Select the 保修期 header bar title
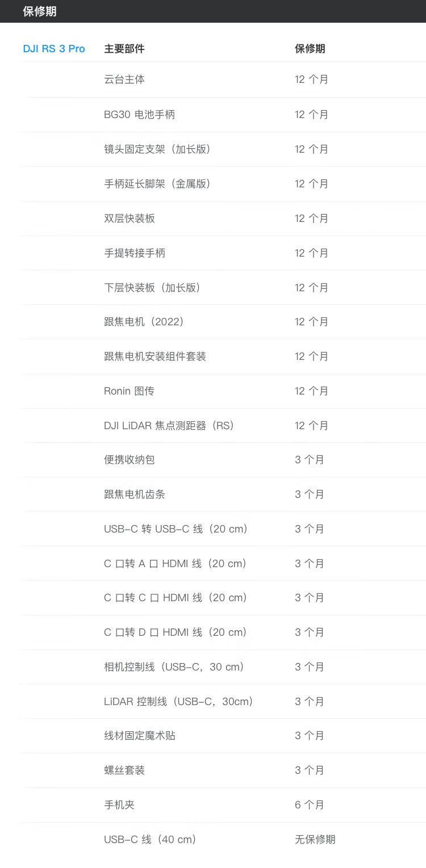Viewport: 426px width, 868px height. [40, 11]
